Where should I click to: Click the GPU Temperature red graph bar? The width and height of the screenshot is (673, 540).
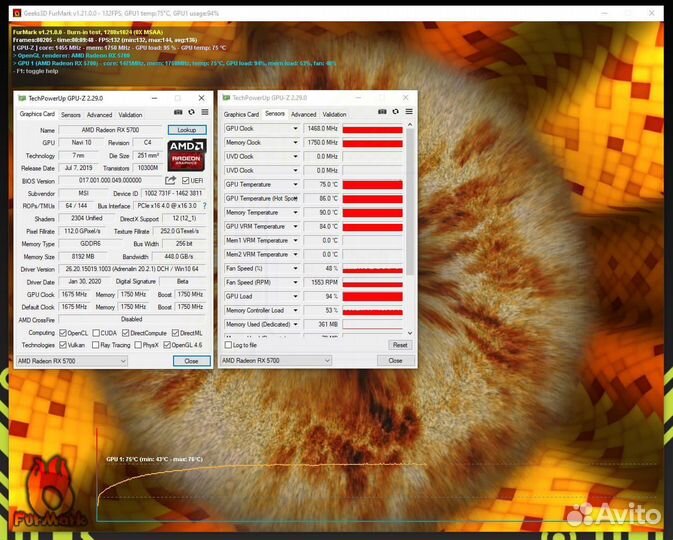tap(373, 185)
